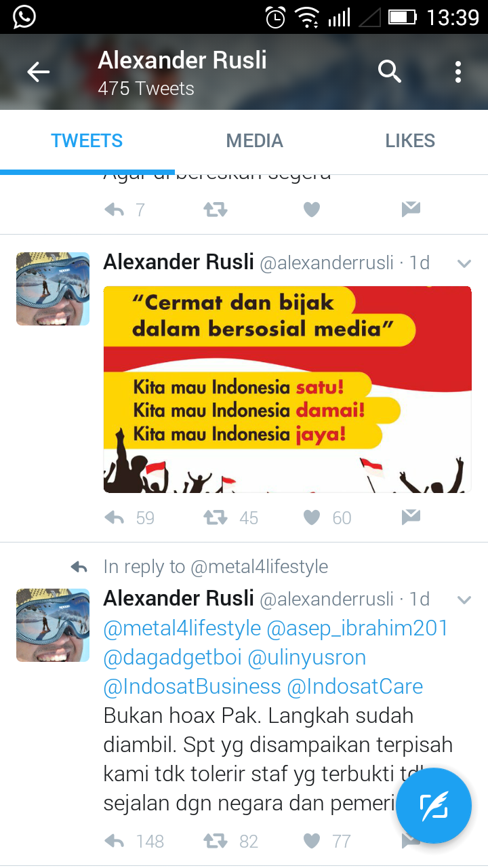Screen dimensions: 488x868
Task: Like the tweet with 60 likes
Action: point(312,518)
